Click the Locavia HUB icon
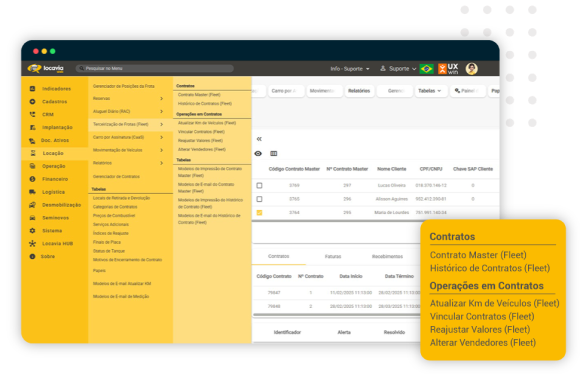 tap(33, 243)
